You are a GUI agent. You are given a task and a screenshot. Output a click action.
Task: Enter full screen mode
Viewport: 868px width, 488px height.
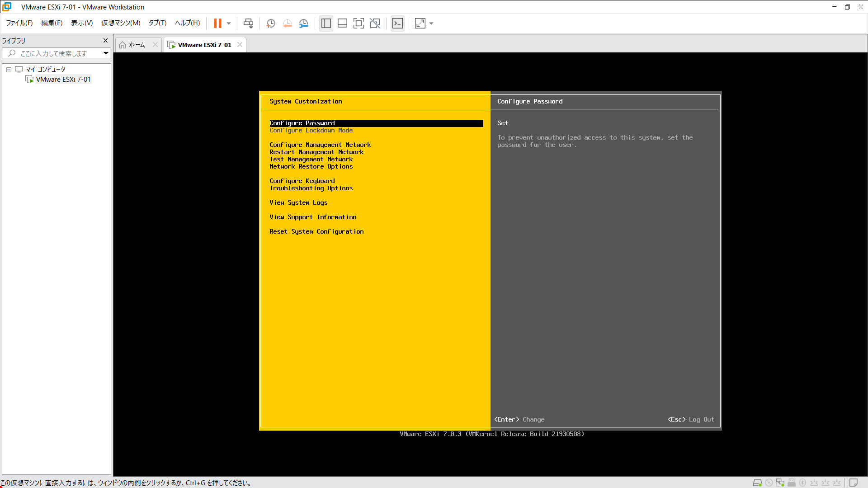(x=359, y=23)
